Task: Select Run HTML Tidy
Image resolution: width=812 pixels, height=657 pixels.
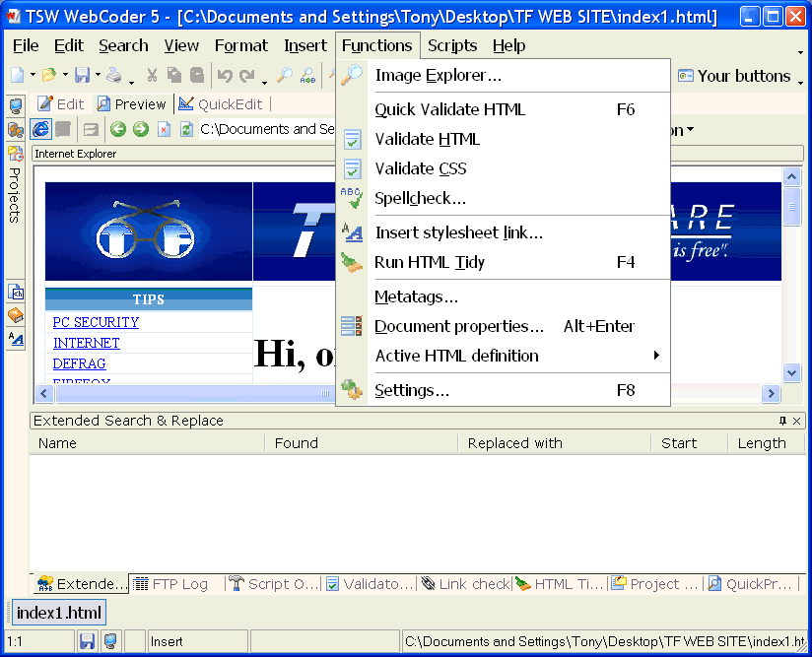Action: [504, 262]
